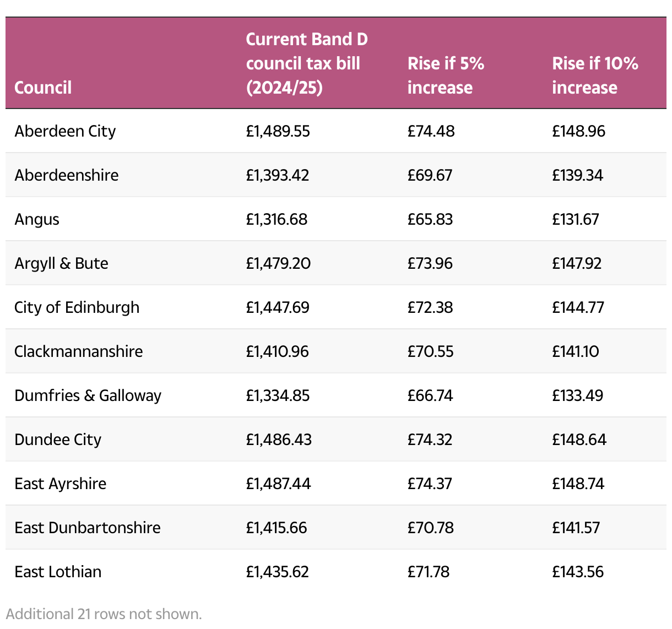672x629 pixels.
Task: Click the Additional 21 rows not shown note
Action: [x=104, y=614]
